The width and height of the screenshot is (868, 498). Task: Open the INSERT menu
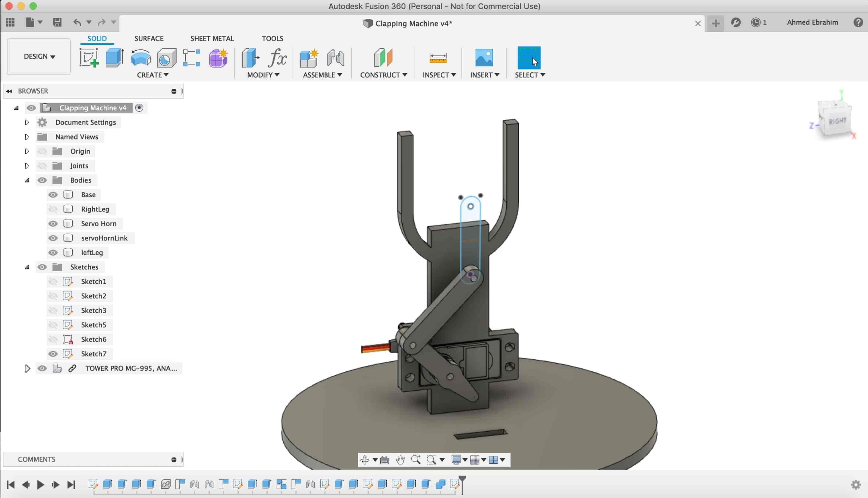[x=484, y=75]
